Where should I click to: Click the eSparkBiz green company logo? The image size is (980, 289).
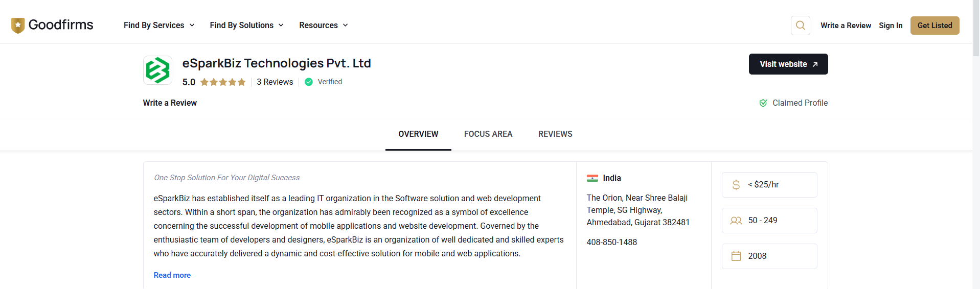(157, 70)
